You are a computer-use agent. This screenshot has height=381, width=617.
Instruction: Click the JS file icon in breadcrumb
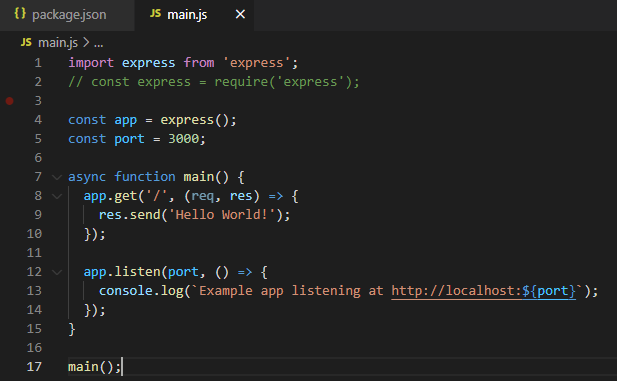click(x=26, y=42)
